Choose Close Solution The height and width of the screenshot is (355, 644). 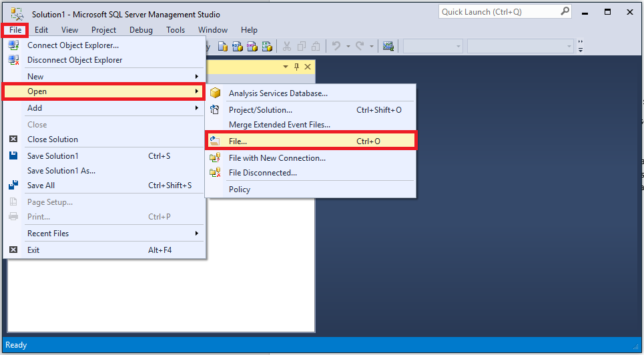point(104,139)
